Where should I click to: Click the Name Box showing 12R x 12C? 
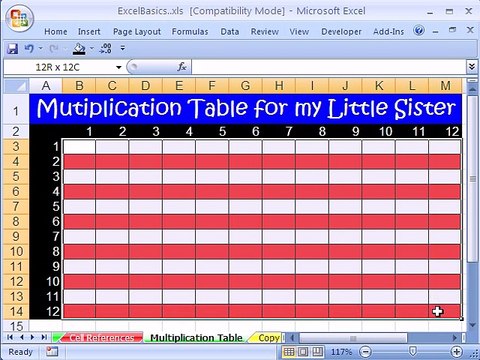[x=58, y=67]
